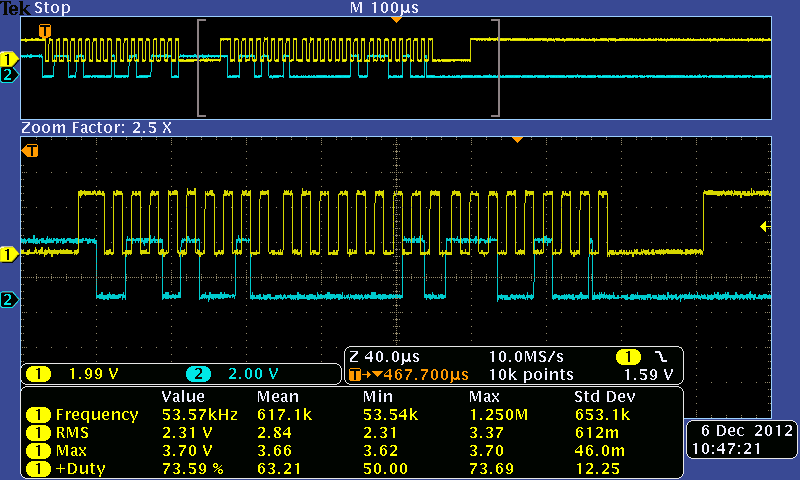Click the Std Dev column header
This screenshot has width=800, height=480.
(x=605, y=397)
